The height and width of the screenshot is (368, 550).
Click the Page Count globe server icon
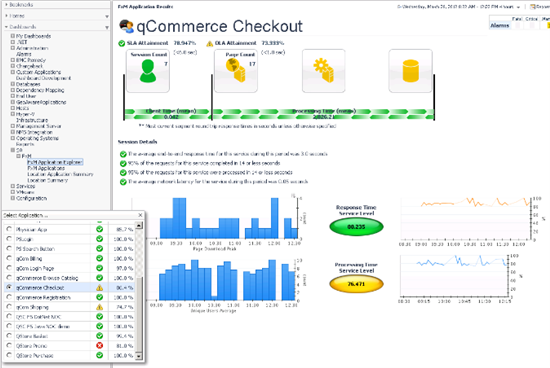click(236, 70)
